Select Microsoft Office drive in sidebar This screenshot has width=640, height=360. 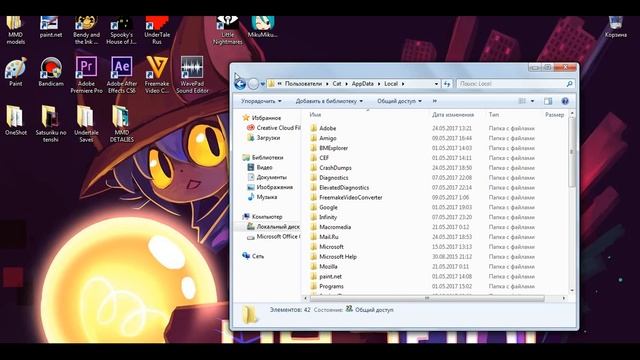tap(274, 236)
